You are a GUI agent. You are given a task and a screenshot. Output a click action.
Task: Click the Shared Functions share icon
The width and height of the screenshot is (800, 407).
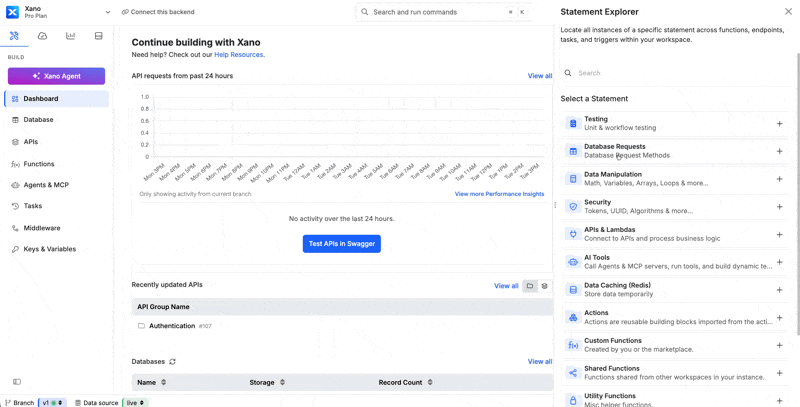(x=573, y=373)
